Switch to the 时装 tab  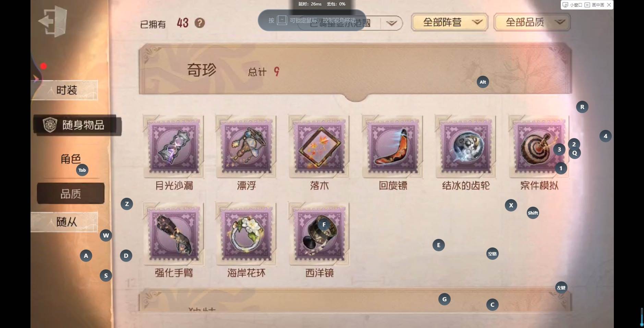65,90
